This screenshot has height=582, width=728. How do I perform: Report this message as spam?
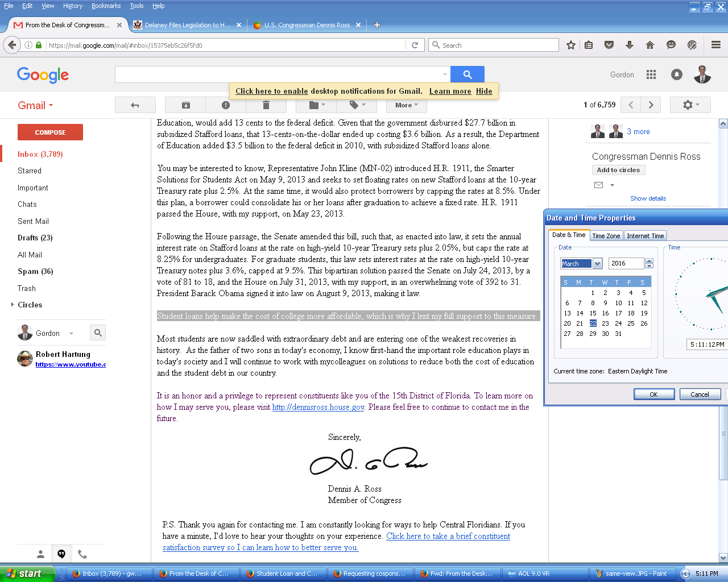[226, 105]
